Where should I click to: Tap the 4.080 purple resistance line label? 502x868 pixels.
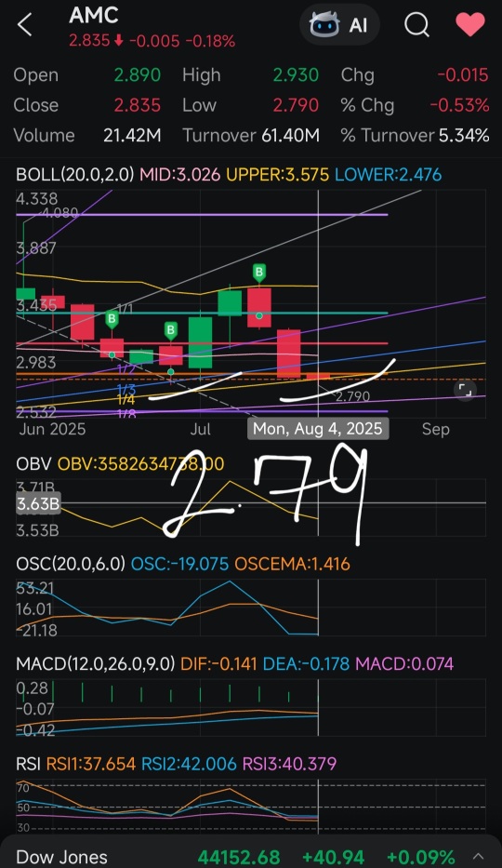60,212
